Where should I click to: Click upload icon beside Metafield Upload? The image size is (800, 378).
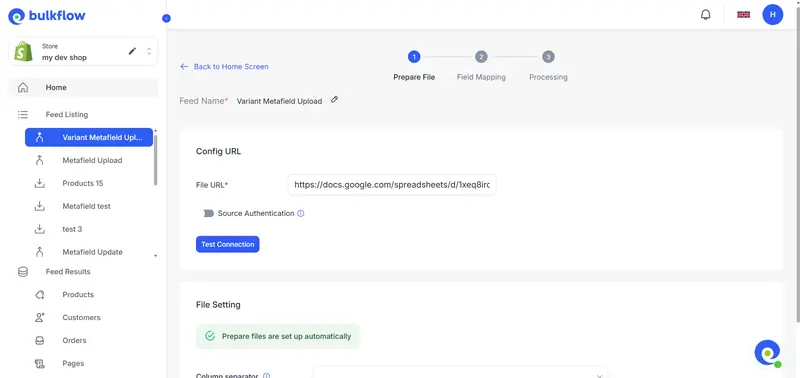pos(40,160)
